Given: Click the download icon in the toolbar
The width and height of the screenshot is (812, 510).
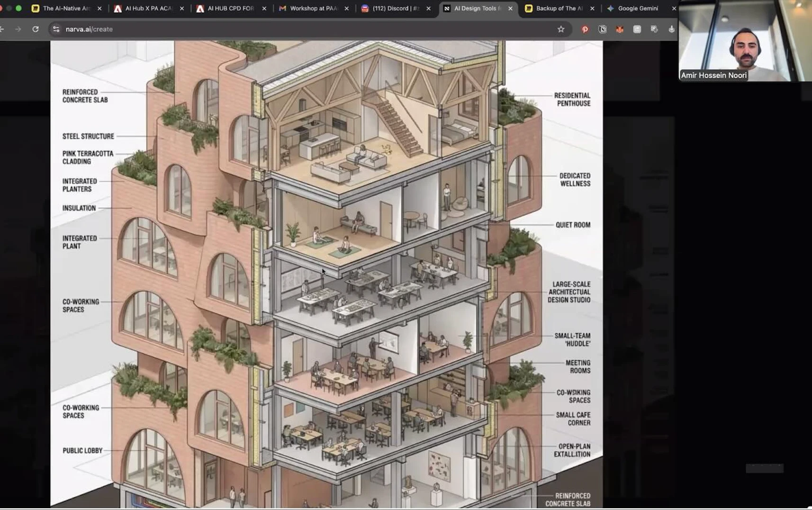Looking at the screenshot, I should [671, 29].
